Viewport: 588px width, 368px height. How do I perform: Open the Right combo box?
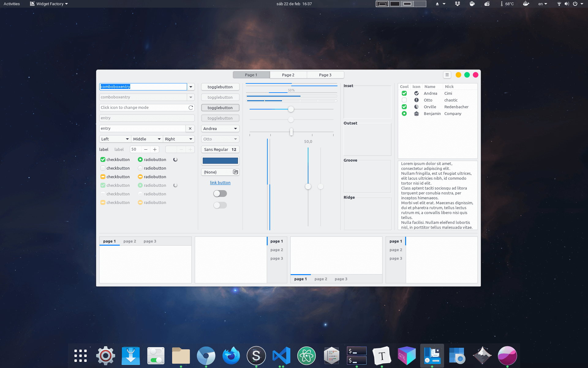point(179,139)
